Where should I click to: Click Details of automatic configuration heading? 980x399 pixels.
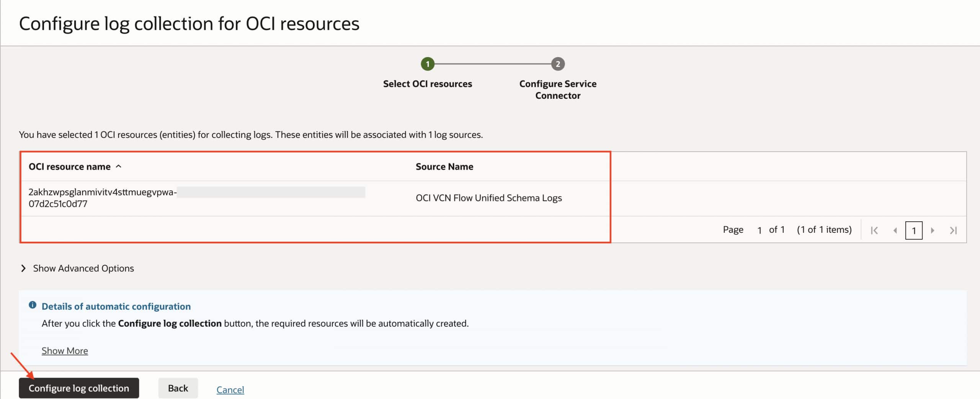pyautogui.click(x=116, y=306)
